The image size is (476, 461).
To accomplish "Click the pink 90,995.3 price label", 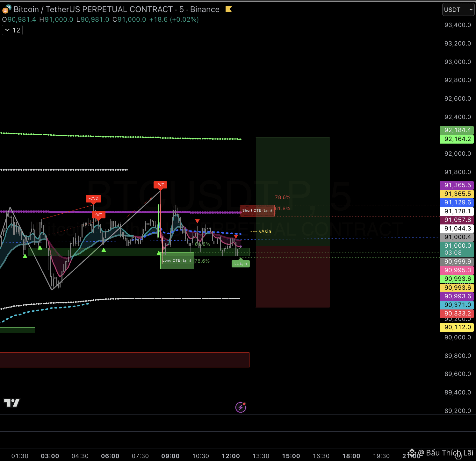I will [457, 270].
